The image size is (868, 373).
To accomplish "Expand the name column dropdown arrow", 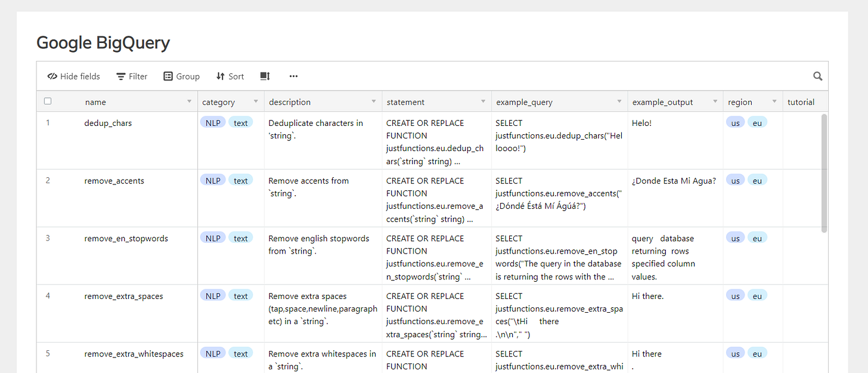I will 190,101.
